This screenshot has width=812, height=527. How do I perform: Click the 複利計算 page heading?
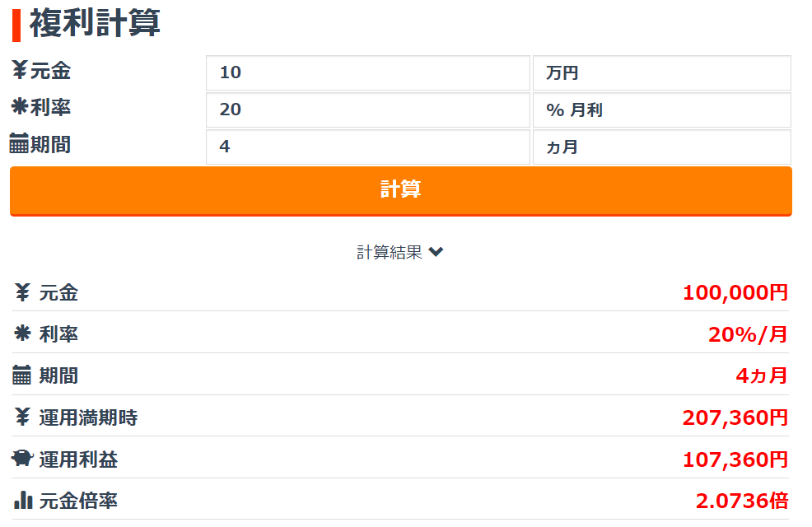pos(95,23)
